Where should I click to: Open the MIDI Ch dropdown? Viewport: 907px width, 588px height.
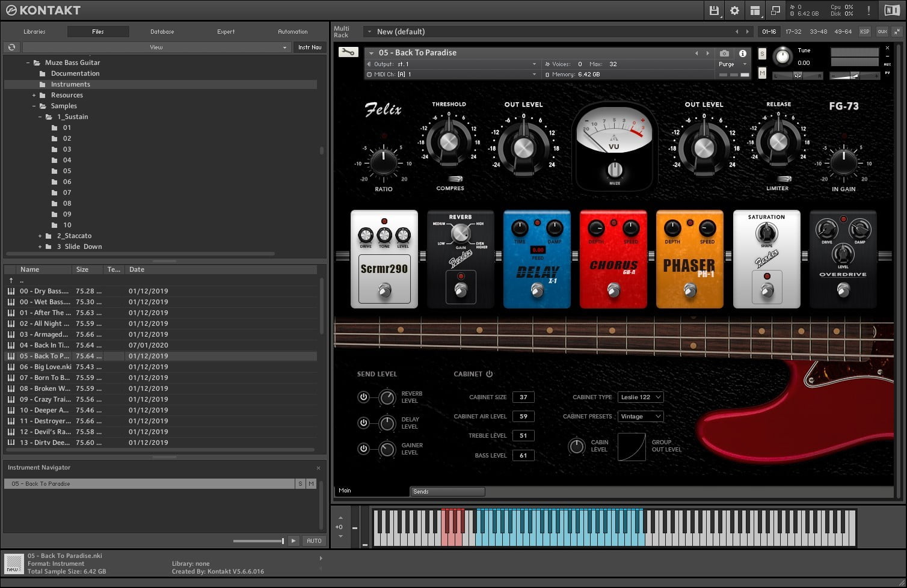coord(451,75)
